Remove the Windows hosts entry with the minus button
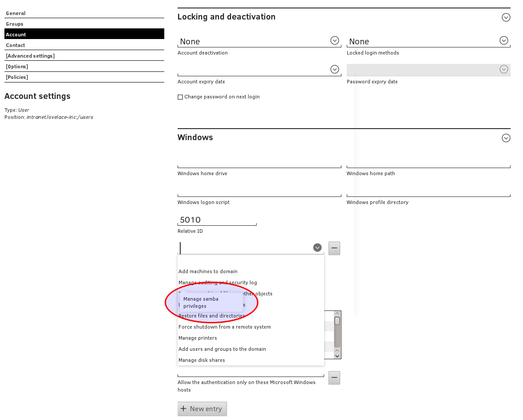 (x=334, y=378)
